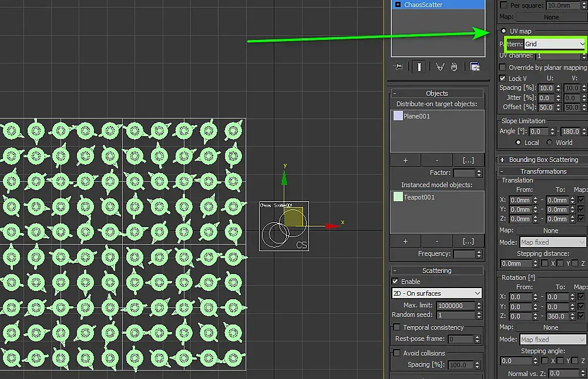Click the Normal vs. Z value field
588x379 pixels.
click(x=564, y=373)
